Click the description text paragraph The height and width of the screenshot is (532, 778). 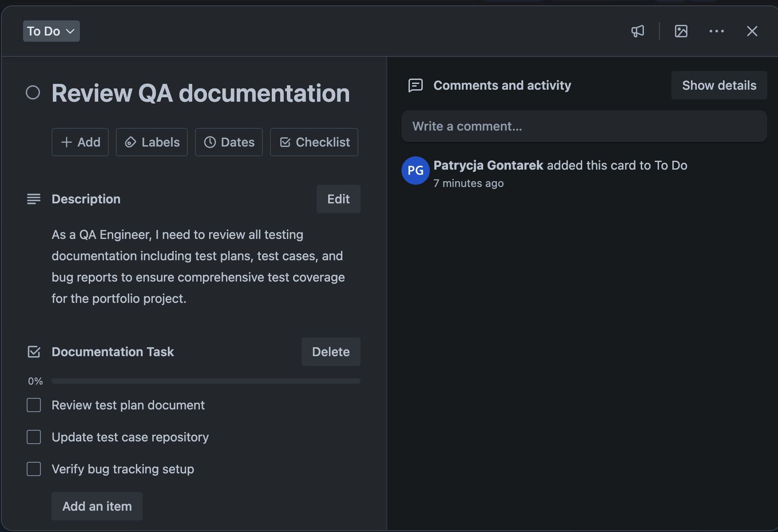(x=198, y=266)
